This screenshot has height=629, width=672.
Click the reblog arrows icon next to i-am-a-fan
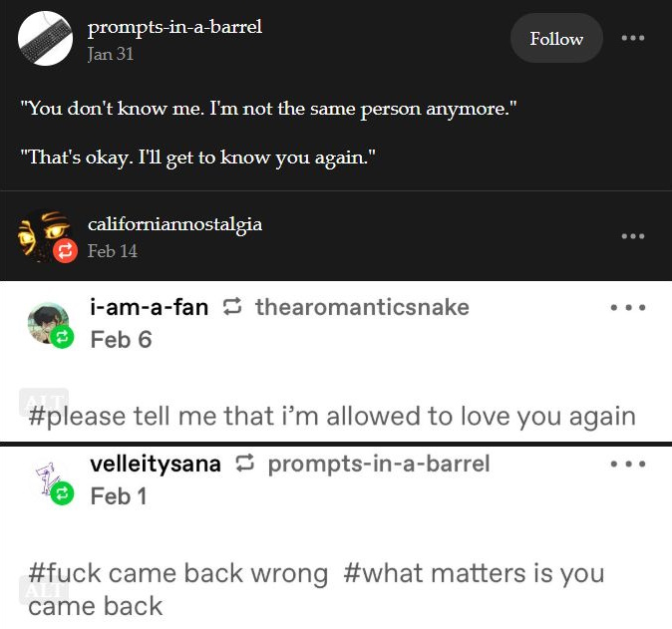click(232, 308)
